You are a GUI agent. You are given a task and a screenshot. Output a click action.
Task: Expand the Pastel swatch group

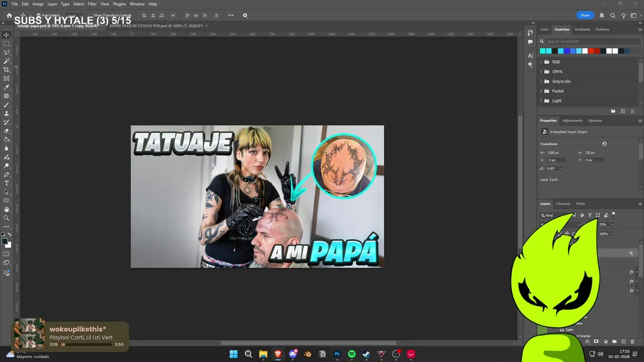pyautogui.click(x=541, y=91)
